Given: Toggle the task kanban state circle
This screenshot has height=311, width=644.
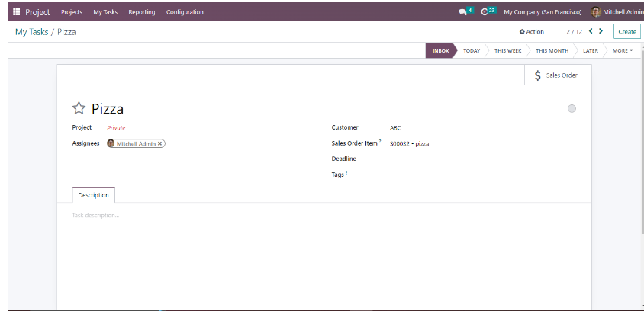Looking at the screenshot, I should pyautogui.click(x=572, y=109).
